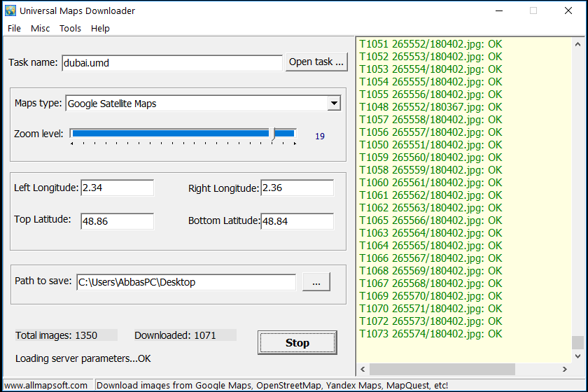Click the Task name input field
The width and height of the screenshot is (588, 392).
(172, 62)
